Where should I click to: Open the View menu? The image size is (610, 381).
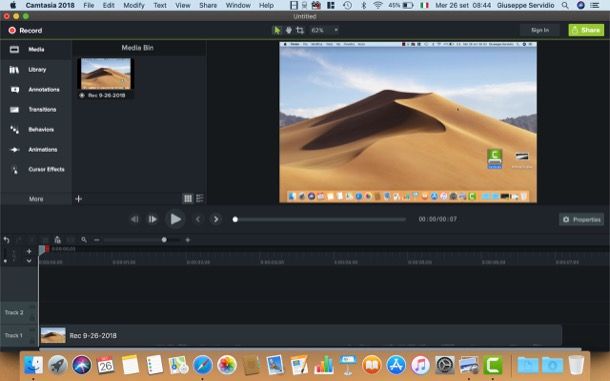tap(182, 5)
